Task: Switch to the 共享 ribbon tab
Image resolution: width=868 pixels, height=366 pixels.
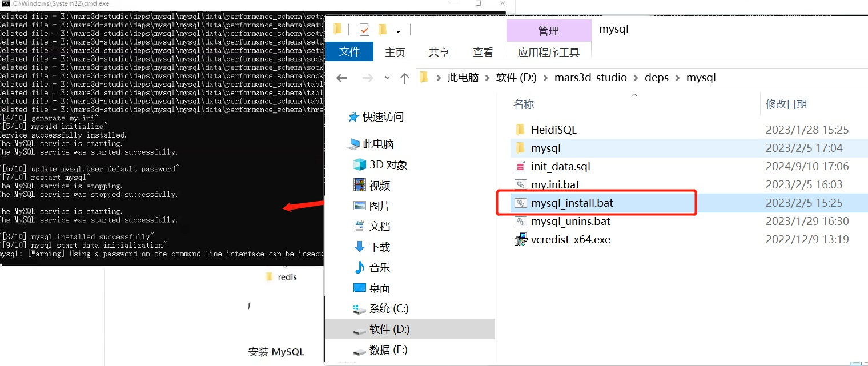Action: 439,52
